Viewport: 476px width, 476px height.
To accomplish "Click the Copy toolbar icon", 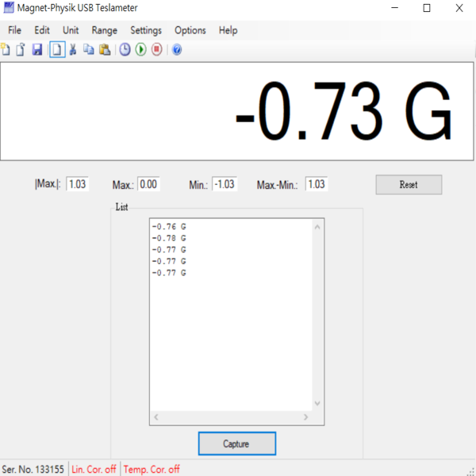I will [x=88, y=49].
